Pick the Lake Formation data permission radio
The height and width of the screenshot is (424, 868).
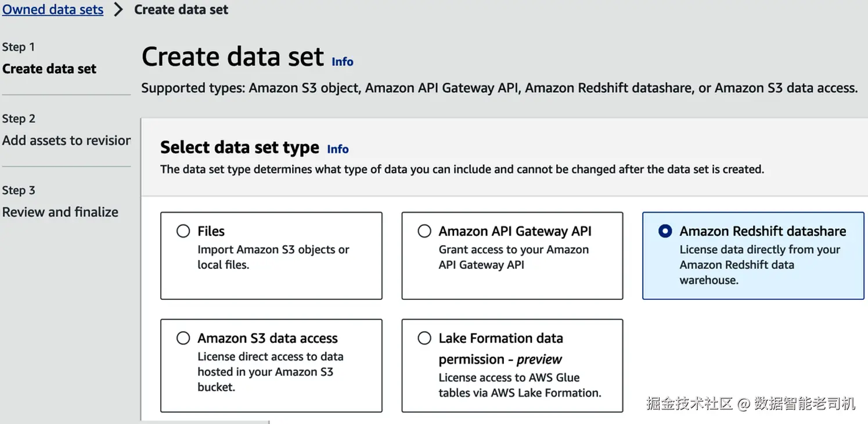pos(424,338)
